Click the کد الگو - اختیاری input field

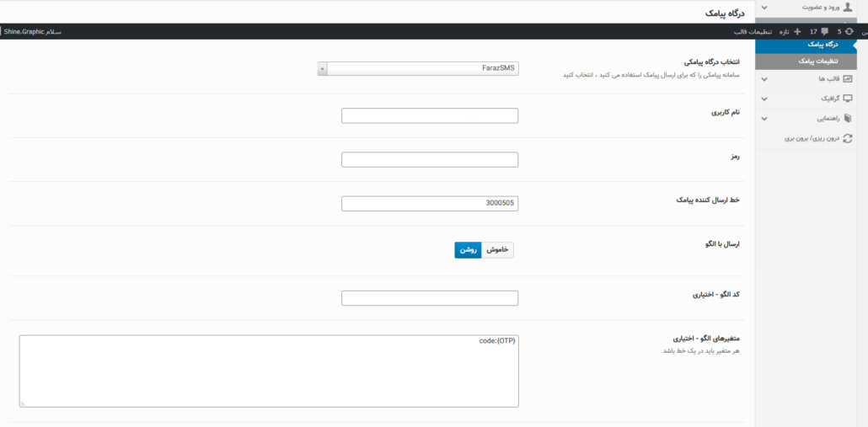point(430,298)
